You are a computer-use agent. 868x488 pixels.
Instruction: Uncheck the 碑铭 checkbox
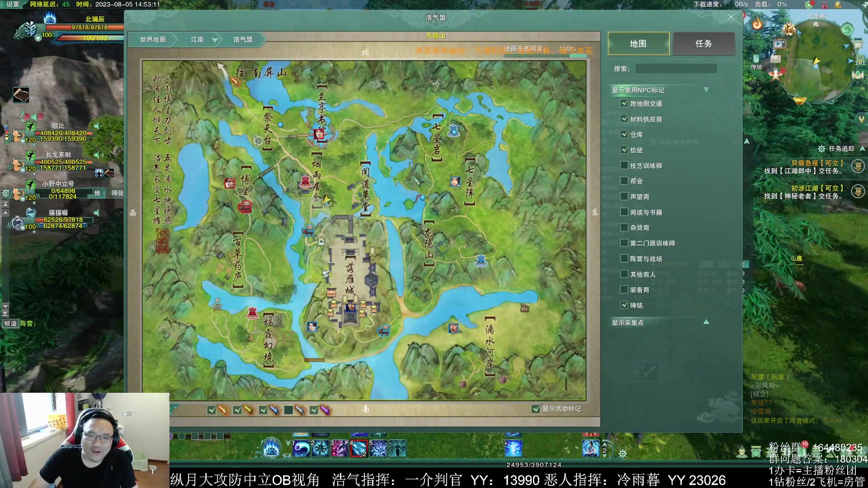[x=624, y=305]
